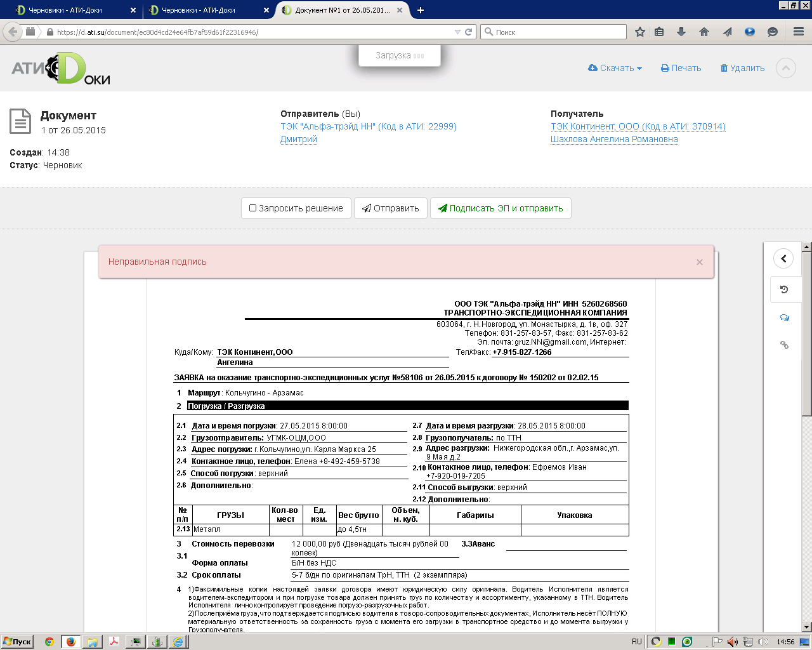This screenshot has width=812, height=650.
Task: Open Internet Explorer taskbar icon
Action: pos(178,642)
